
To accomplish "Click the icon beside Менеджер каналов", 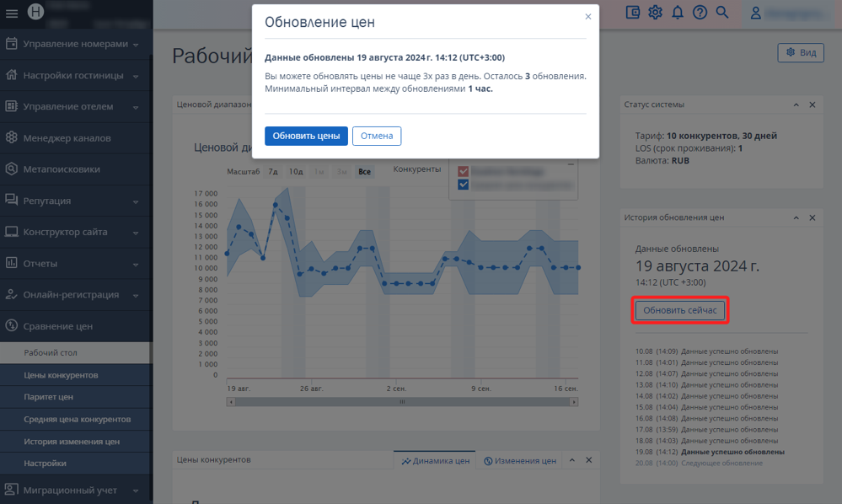I will click(11, 137).
